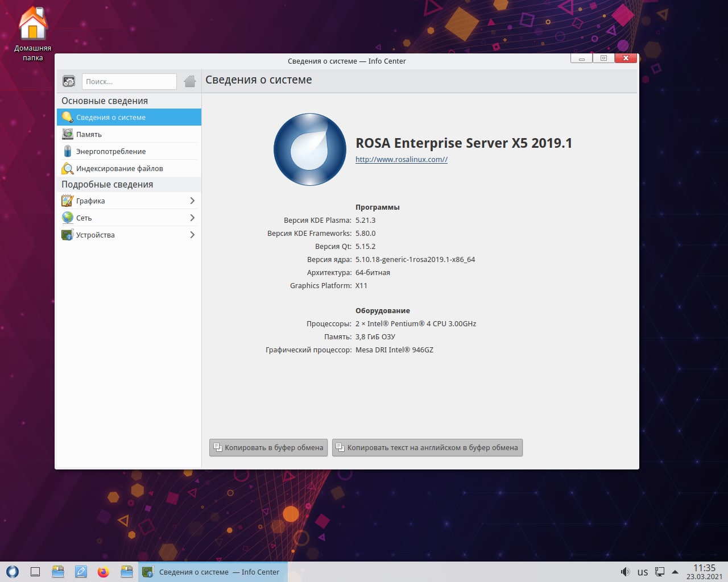Expand the Графика chevron
Viewport: 728px width, 582px height.
tap(192, 201)
